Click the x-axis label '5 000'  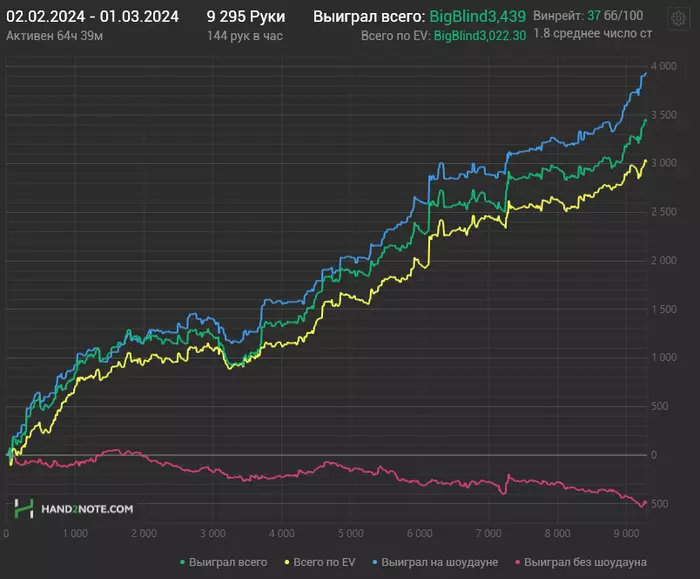tap(350, 533)
